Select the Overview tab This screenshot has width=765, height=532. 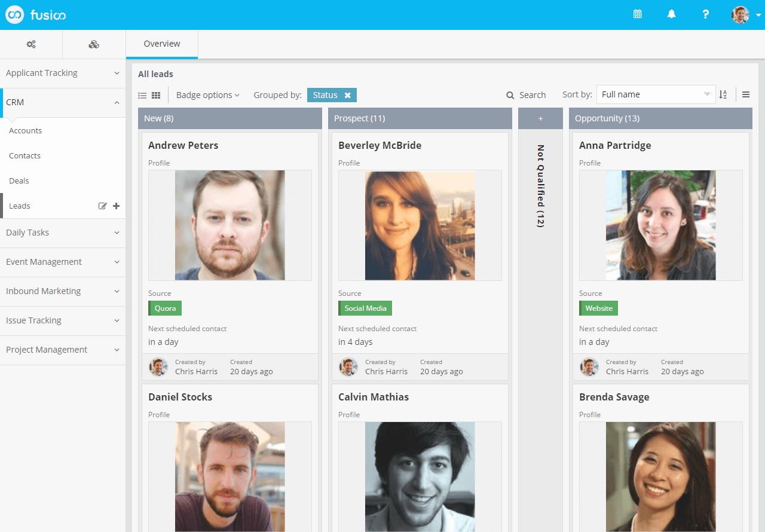(x=162, y=44)
